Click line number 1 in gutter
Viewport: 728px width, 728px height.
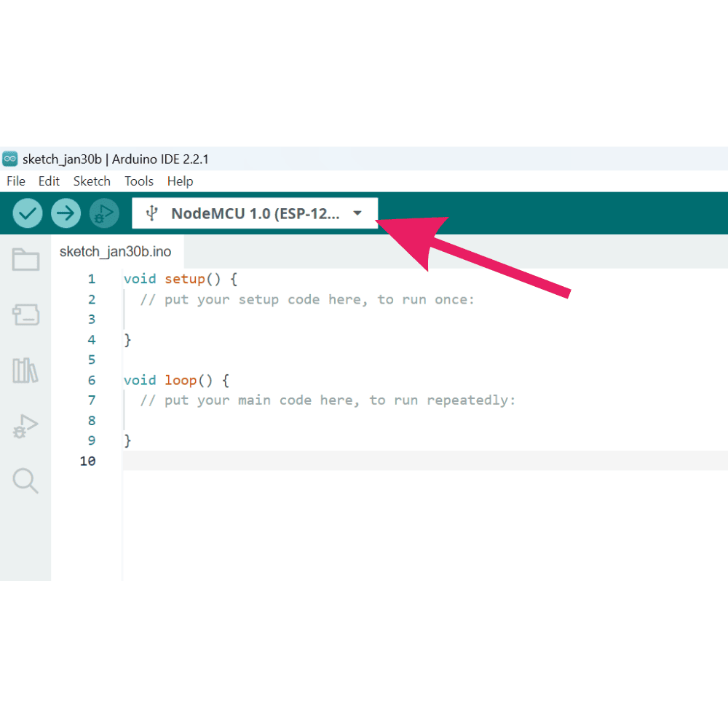point(92,279)
